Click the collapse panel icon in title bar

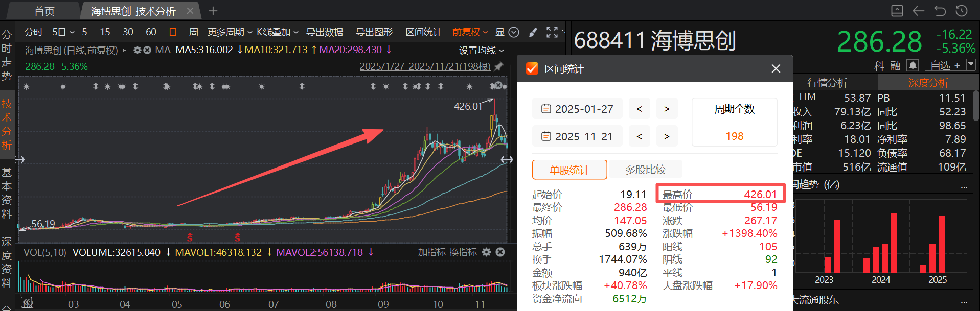pos(897,11)
